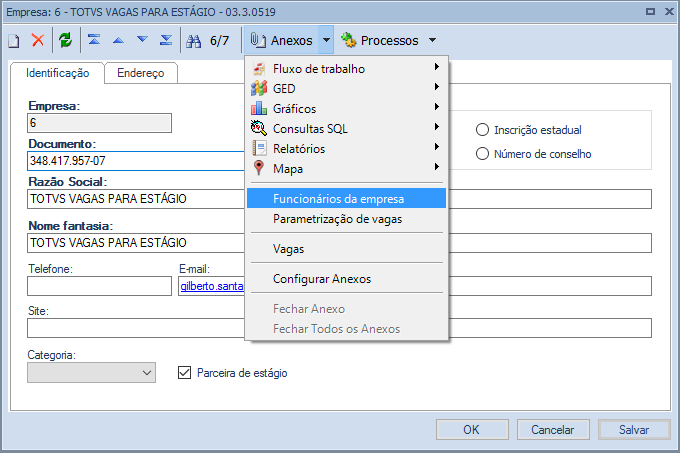Expand Relatórios submenu arrow
The height and width of the screenshot is (453, 680).
pyautogui.click(x=437, y=147)
